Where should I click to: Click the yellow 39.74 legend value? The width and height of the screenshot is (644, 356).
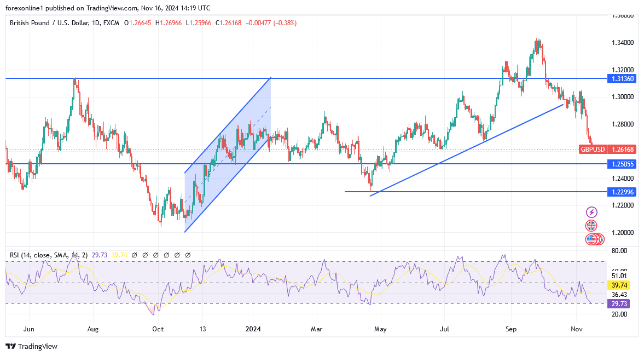[119, 255]
